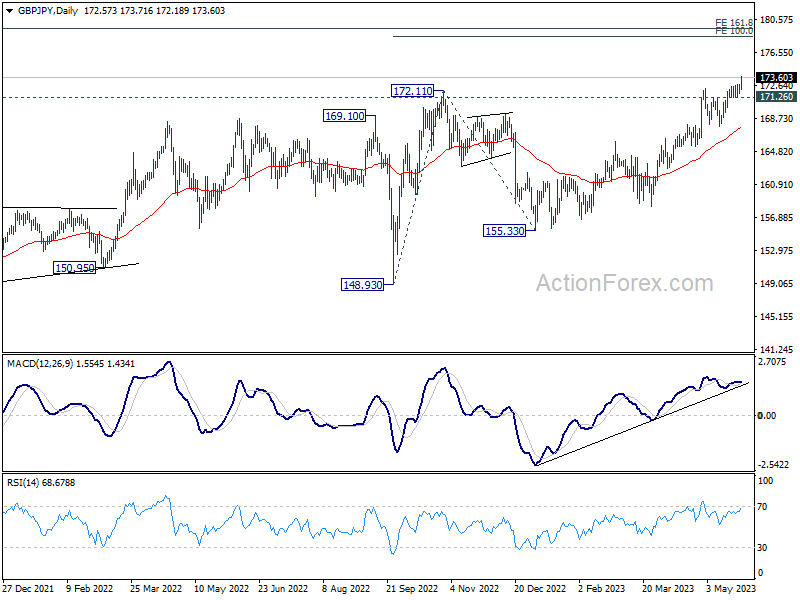Select the 169.100 price label
The height and width of the screenshot is (600, 800).
click(345, 116)
